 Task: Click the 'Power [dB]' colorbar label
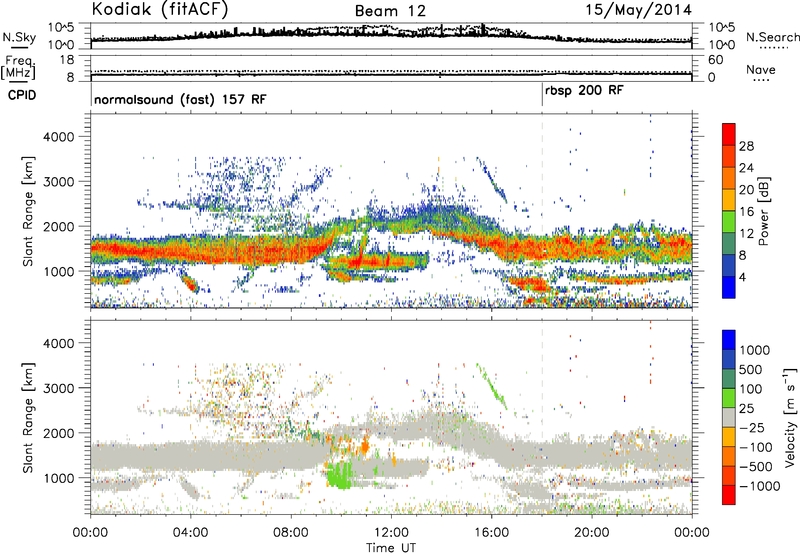(763, 211)
